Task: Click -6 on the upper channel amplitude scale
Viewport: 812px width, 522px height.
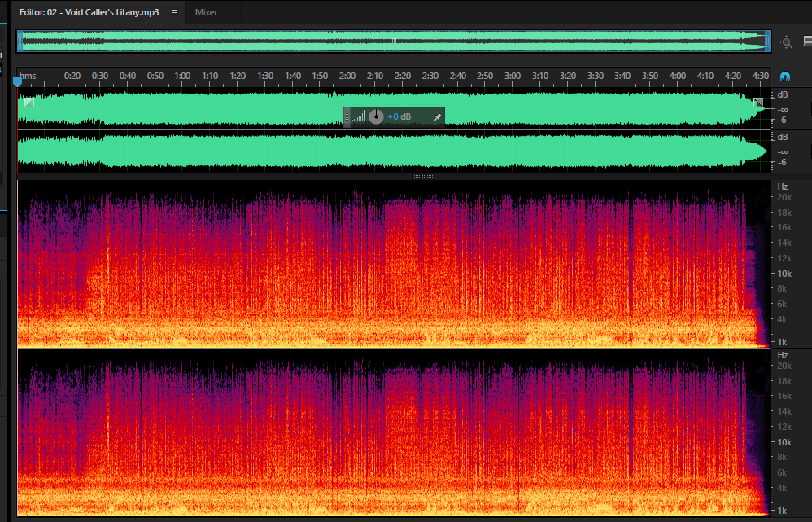Action: click(781, 120)
